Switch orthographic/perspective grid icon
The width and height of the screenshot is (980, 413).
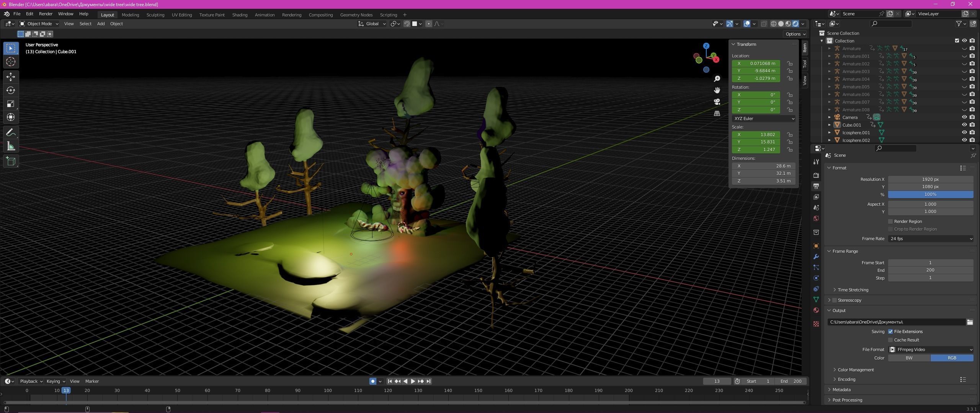717,114
